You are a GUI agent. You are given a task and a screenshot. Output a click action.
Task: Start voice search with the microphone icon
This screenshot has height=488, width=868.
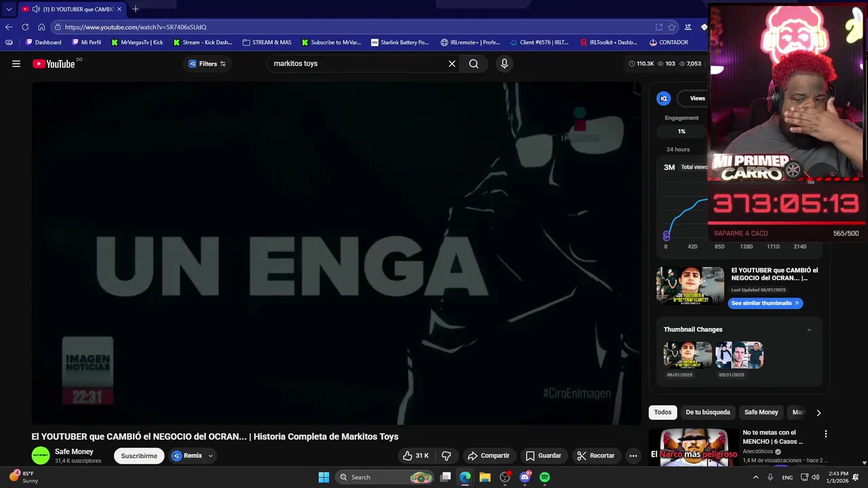click(504, 64)
